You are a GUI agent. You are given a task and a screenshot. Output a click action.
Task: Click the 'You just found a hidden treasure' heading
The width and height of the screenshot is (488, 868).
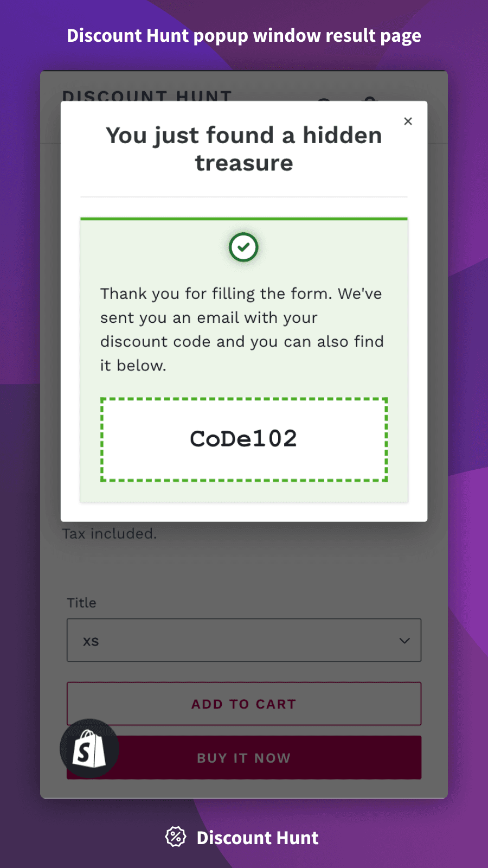[x=243, y=149]
